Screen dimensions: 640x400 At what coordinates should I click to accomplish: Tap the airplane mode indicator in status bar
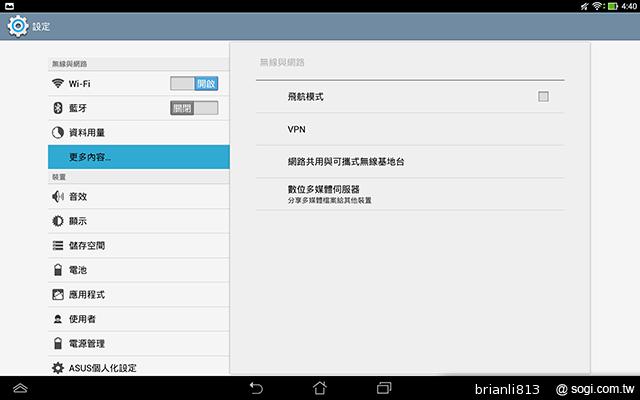585,6
